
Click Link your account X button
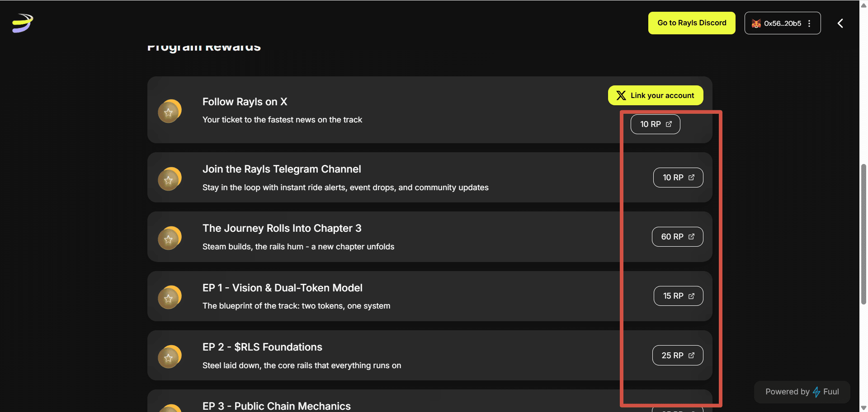(655, 95)
